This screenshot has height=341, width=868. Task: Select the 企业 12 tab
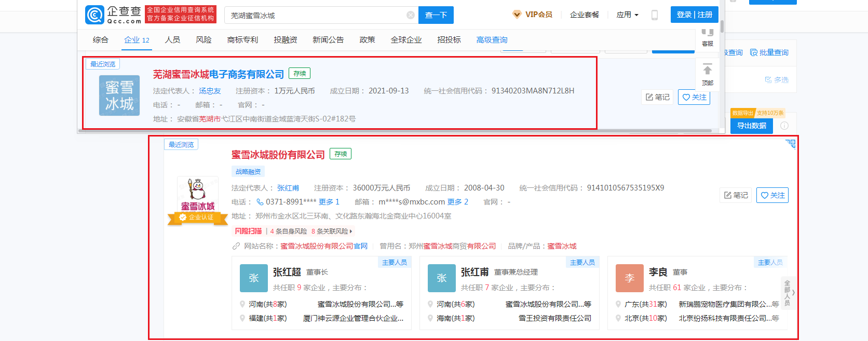(x=137, y=40)
